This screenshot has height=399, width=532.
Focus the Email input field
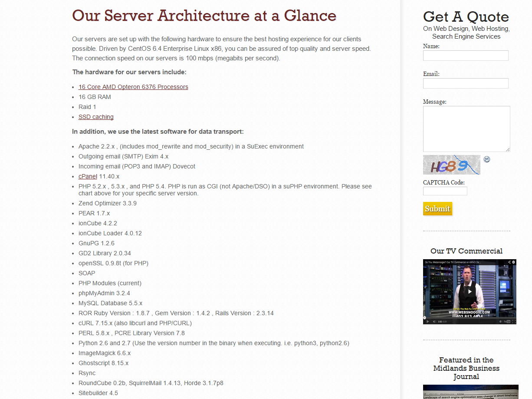click(466, 83)
